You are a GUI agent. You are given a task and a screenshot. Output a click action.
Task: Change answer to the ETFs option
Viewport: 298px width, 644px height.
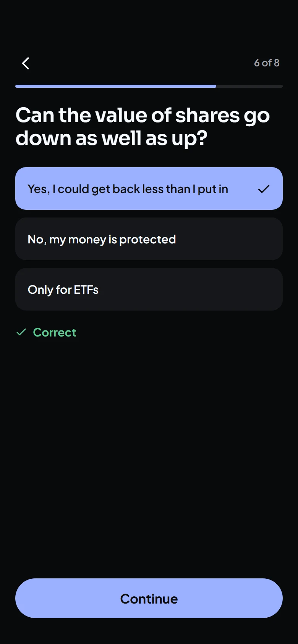click(x=149, y=289)
